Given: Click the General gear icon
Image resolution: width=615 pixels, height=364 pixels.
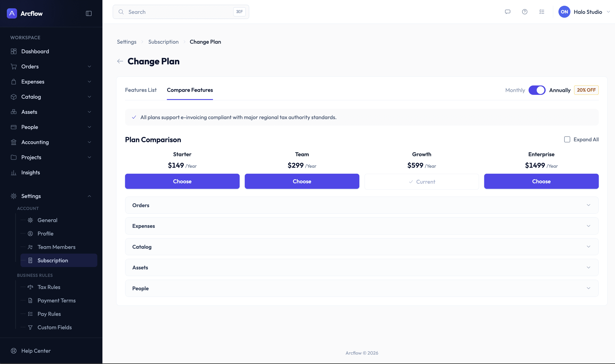Looking at the screenshot, I should click(x=30, y=220).
